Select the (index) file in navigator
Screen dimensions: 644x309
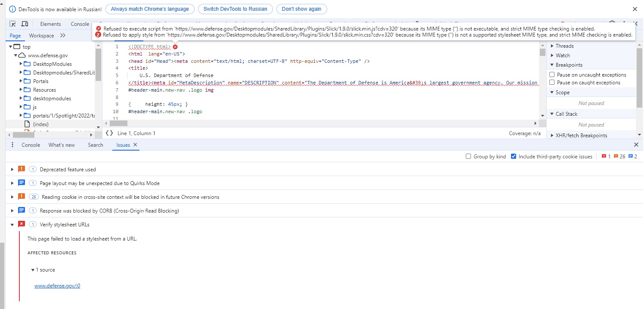coord(40,124)
